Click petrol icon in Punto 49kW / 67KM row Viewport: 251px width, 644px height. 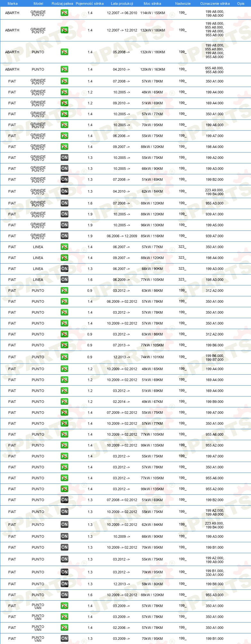click(x=64, y=402)
